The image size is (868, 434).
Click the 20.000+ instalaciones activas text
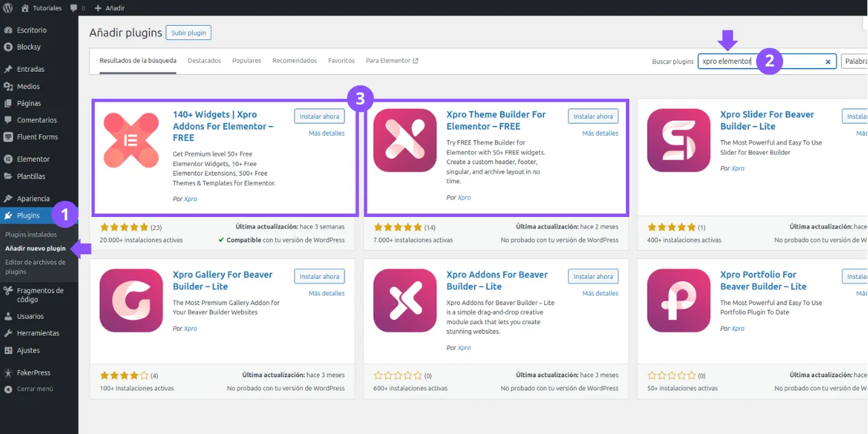(141, 240)
